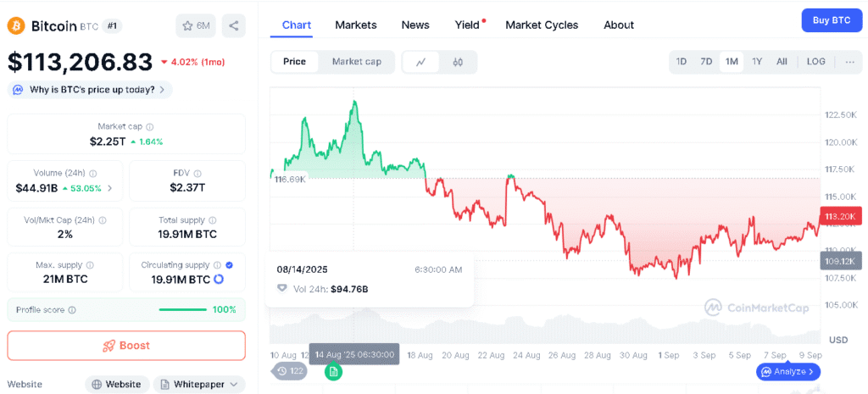The image size is (868, 394).
Task: Open the chart more-options ellipsis menu
Action: click(x=849, y=62)
